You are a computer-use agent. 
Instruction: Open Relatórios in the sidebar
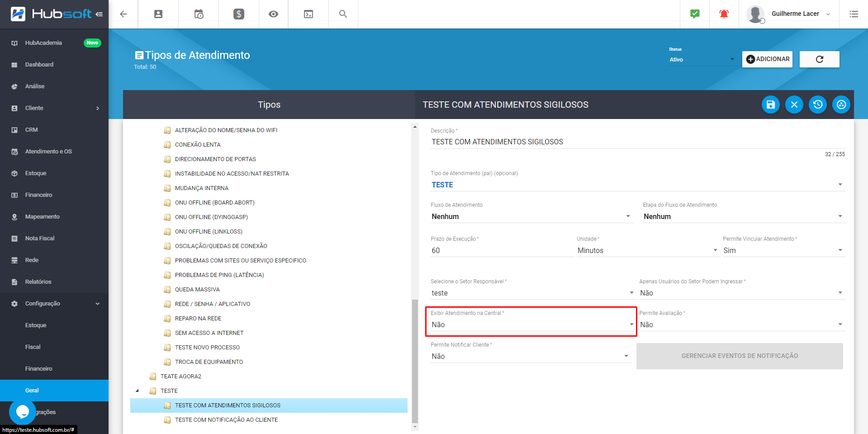(x=54, y=282)
